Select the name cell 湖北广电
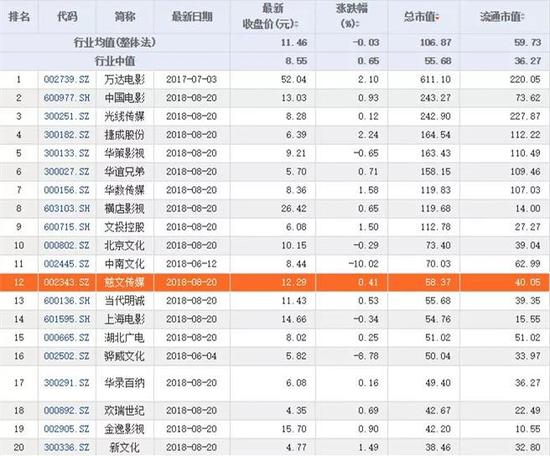Image resolution: width=550 pixels, height=456 pixels. tap(125, 338)
